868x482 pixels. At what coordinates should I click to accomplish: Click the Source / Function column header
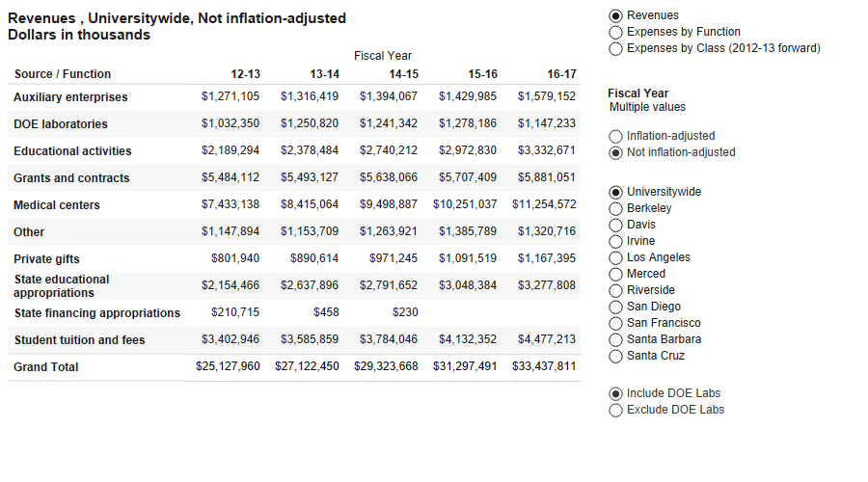coord(63,74)
